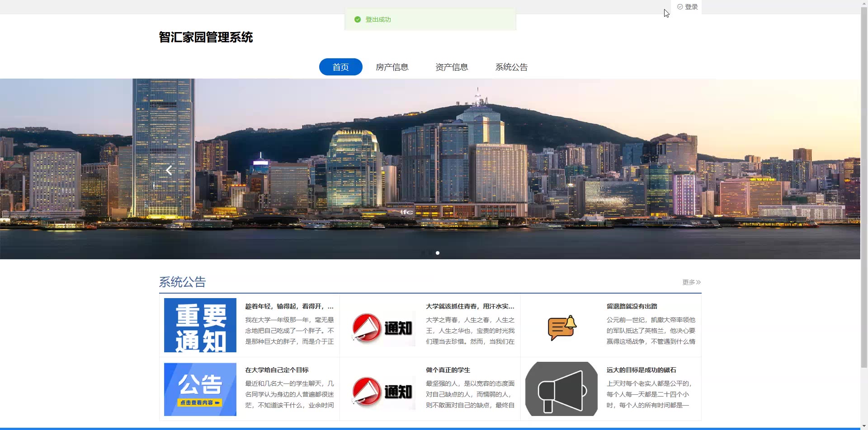868x430 pixels.
Task: Open the announcement 远大的目标是成功的磁石
Action: [642, 370]
